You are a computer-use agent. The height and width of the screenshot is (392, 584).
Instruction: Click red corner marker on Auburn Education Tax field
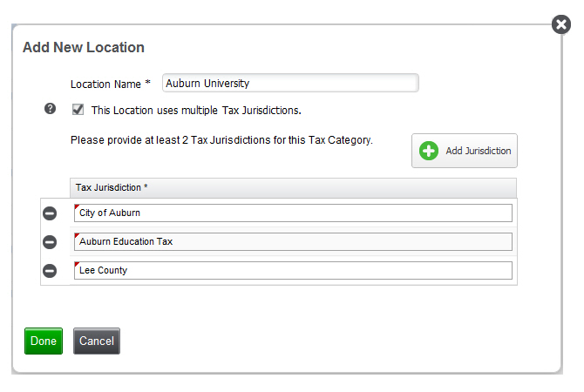click(77, 236)
